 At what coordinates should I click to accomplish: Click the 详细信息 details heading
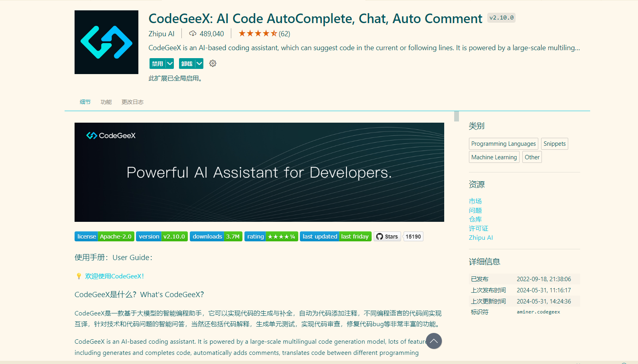[484, 262]
